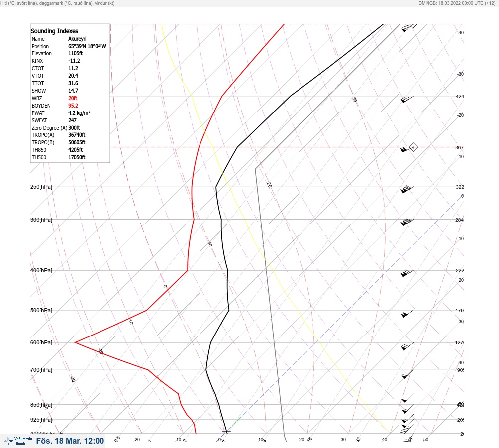Click the TROPO(B) value 50605ft
The image size is (499, 448).
(x=77, y=143)
